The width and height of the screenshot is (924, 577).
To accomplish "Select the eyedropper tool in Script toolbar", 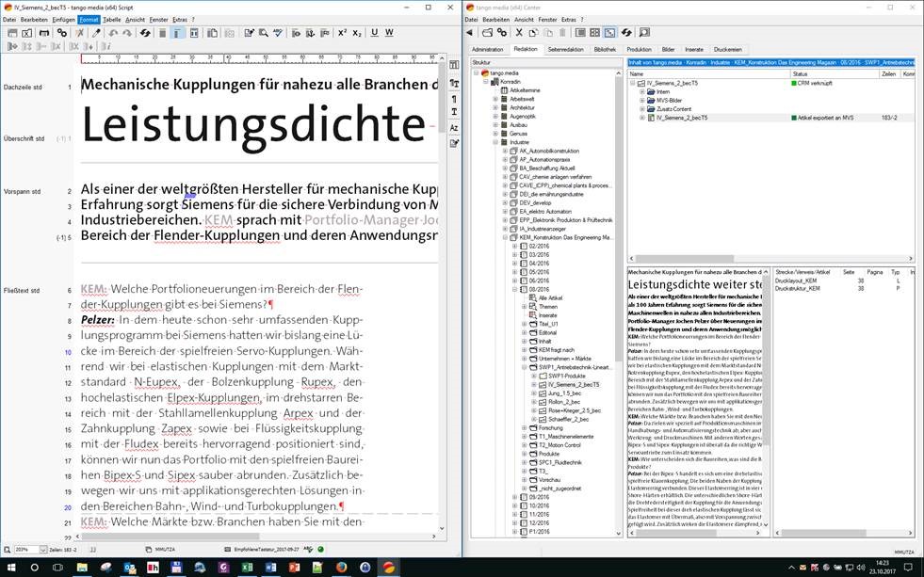I will click(x=96, y=33).
